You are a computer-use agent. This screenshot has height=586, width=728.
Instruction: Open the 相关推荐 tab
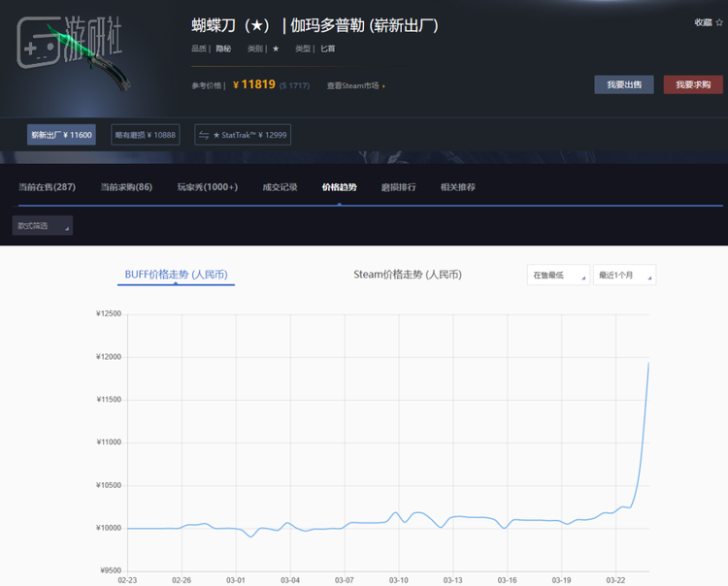point(457,187)
